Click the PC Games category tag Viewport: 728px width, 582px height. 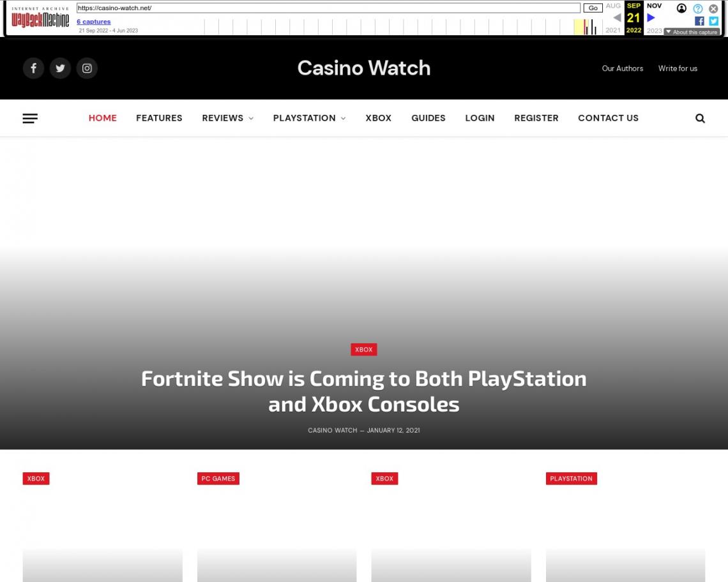[218, 479]
